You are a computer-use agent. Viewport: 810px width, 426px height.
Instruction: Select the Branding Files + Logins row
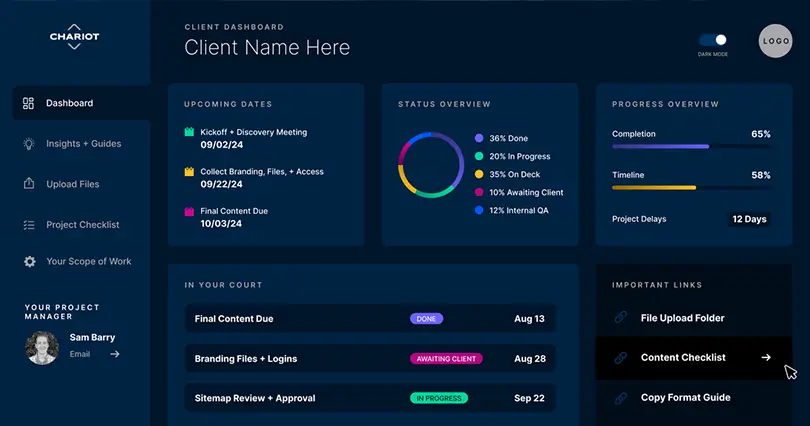point(370,358)
